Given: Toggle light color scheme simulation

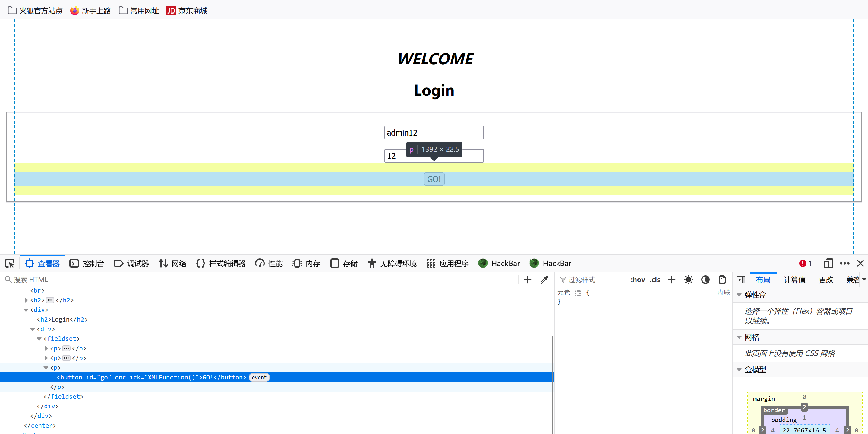Looking at the screenshot, I should tap(688, 280).
